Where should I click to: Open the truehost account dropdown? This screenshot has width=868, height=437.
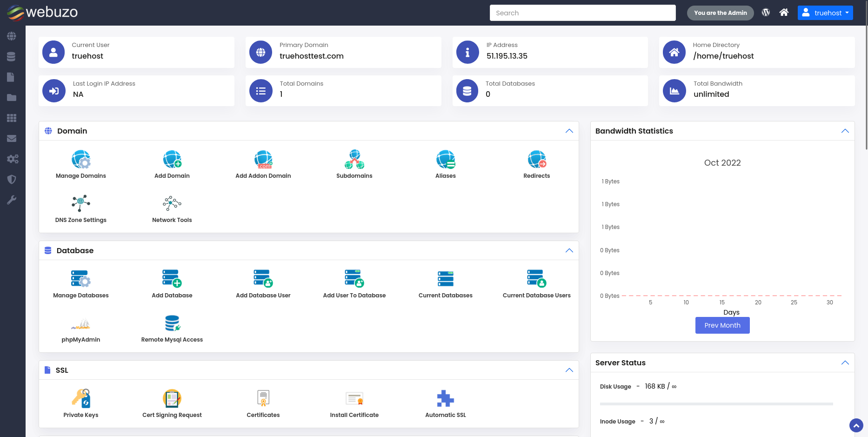[x=825, y=13]
